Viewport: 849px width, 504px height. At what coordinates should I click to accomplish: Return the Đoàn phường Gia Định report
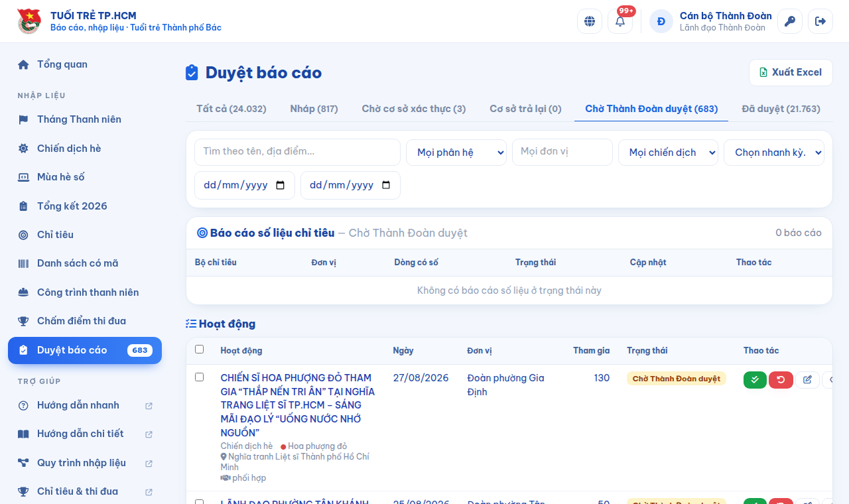[x=781, y=380]
